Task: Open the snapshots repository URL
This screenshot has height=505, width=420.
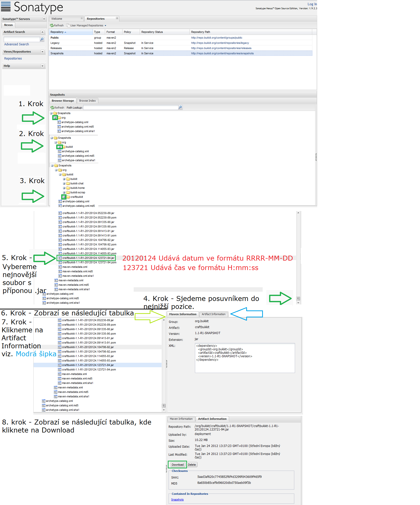Action: click(x=222, y=53)
